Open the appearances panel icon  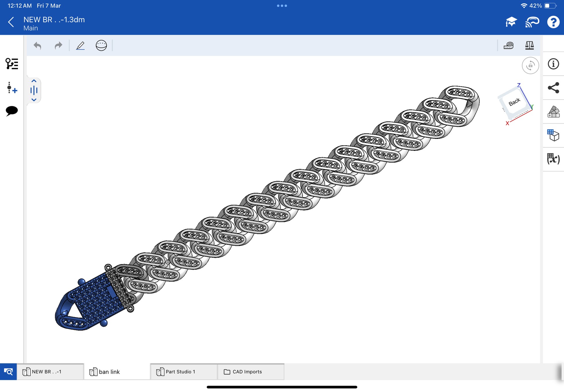(553, 112)
